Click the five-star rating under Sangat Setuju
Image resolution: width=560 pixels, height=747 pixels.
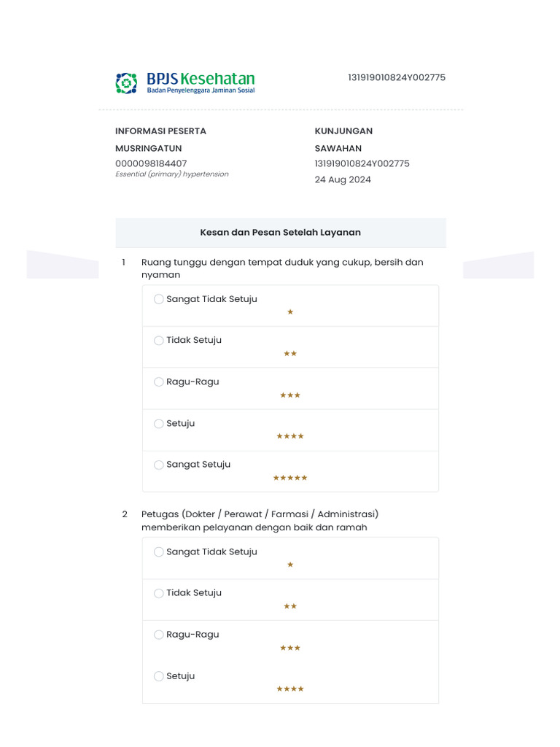point(290,478)
